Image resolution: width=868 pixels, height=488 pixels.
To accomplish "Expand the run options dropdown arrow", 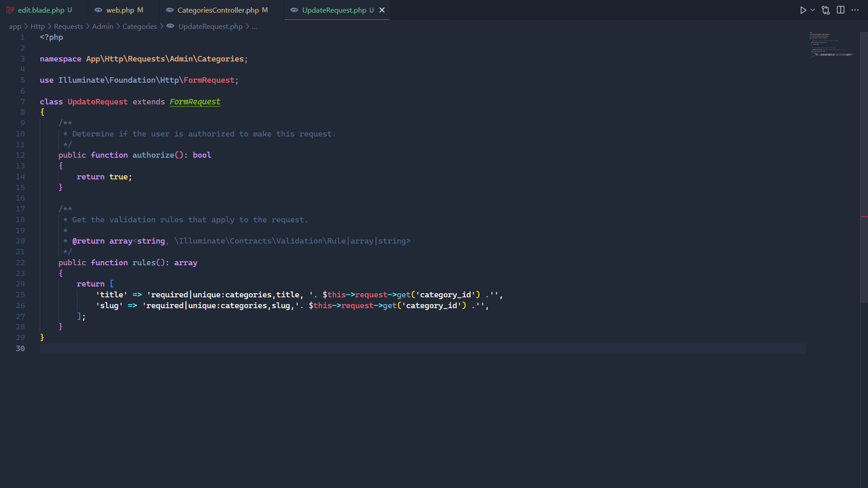I will 813,10.
